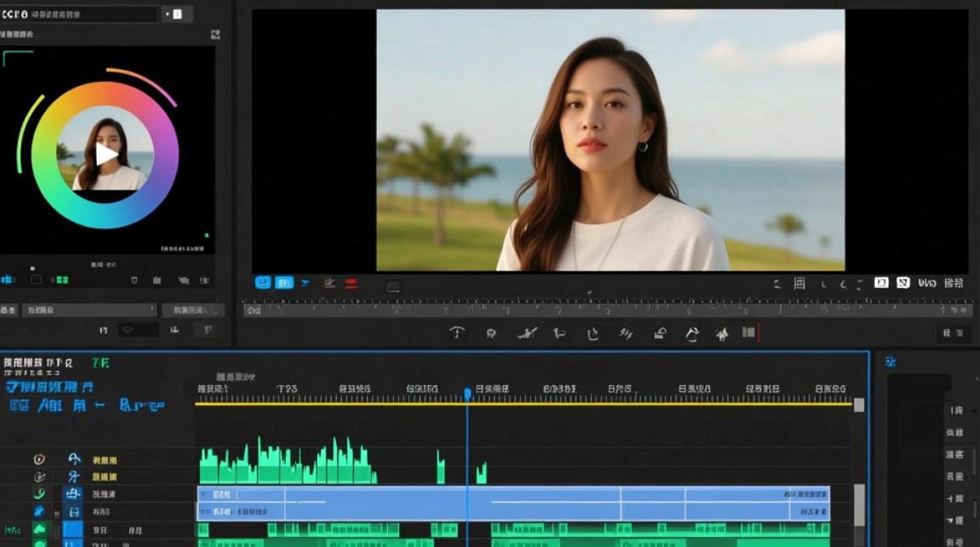This screenshot has width=980, height=547.
Task: Click the upward arrow icon in the transport toolbar
Action: (722, 334)
